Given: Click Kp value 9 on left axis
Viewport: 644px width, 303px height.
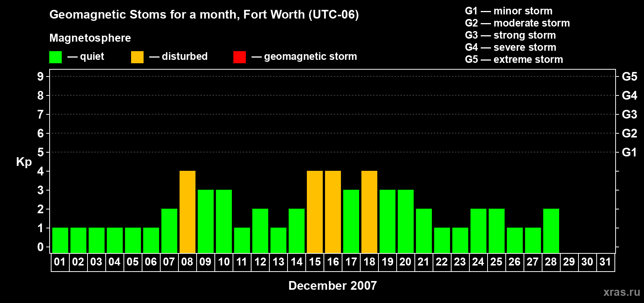Looking at the screenshot, I should (x=41, y=77).
